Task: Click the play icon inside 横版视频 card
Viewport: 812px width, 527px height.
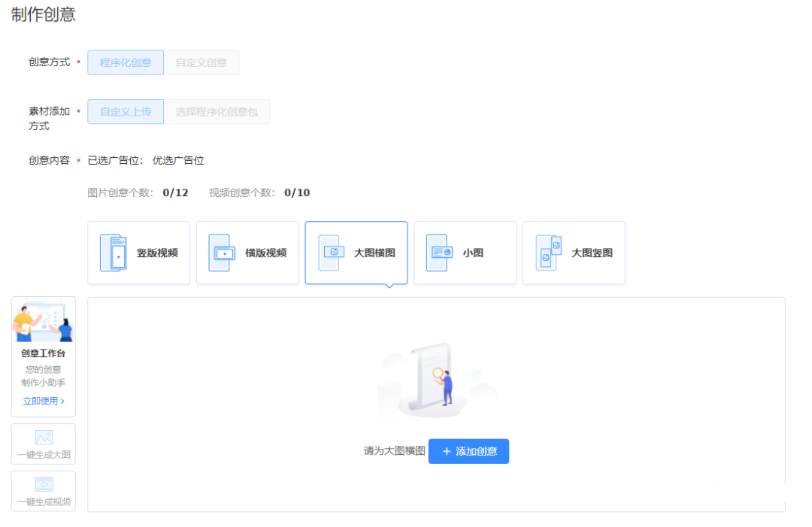Action: 225,253
